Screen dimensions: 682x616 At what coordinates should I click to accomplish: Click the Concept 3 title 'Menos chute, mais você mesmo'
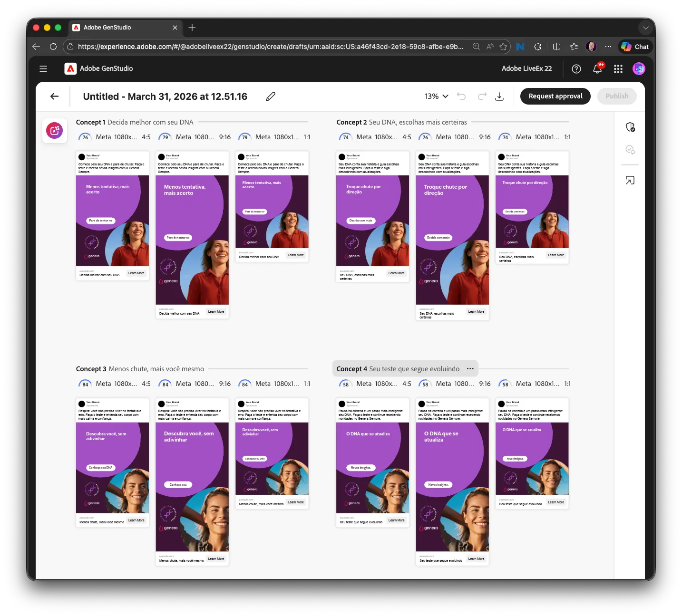[156, 369]
